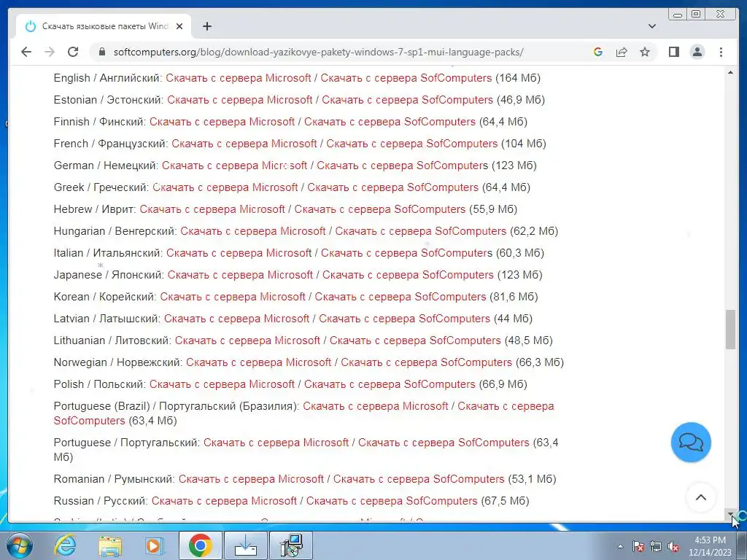The image size is (747, 560).
Task: Download Russian pack from Microsoft server
Action: point(224,501)
